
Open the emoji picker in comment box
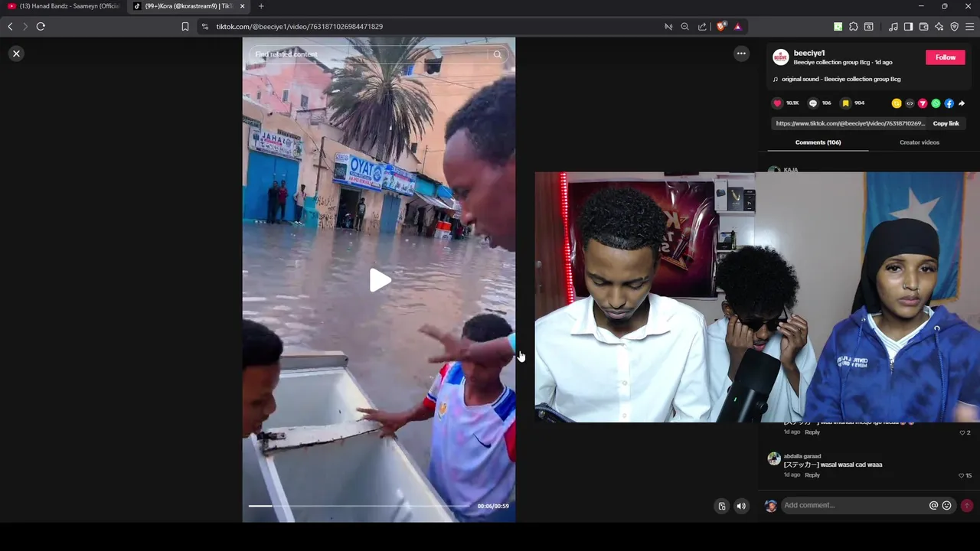[x=946, y=506]
